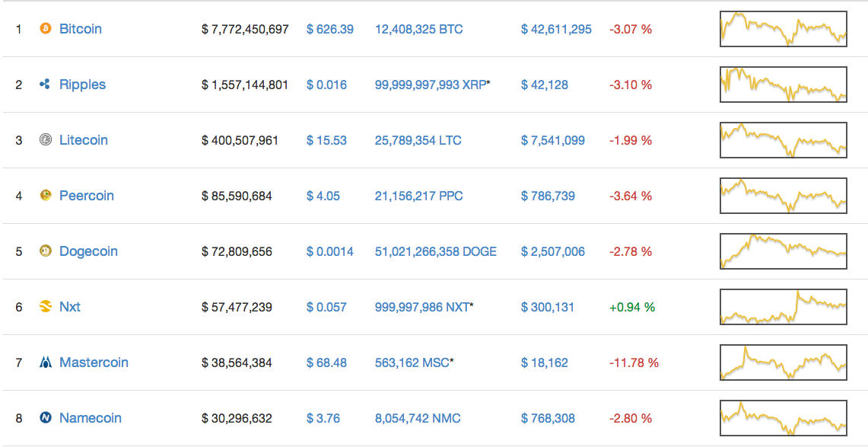Click Mastercoin price $ 68.48
This screenshot has height=447, width=868.
(326, 362)
